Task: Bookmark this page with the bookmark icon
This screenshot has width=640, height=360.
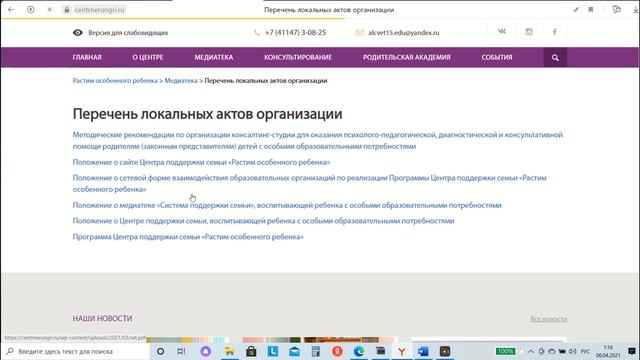Action: [x=591, y=9]
